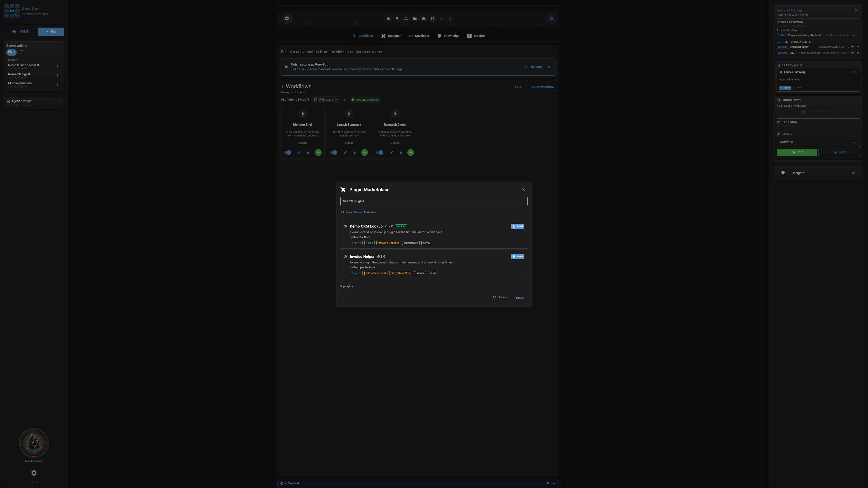Toggle the Launch Summary workflow switch

pos(333,152)
